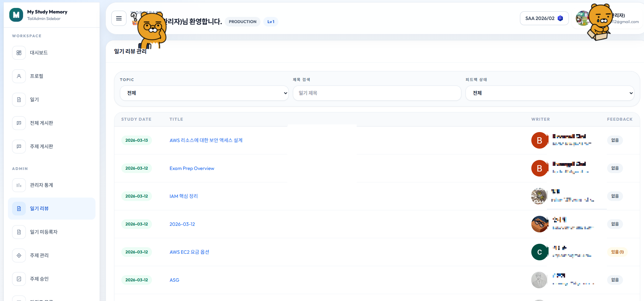Click the 일기 document icon
The height and width of the screenshot is (301, 644).
(x=19, y=100)
